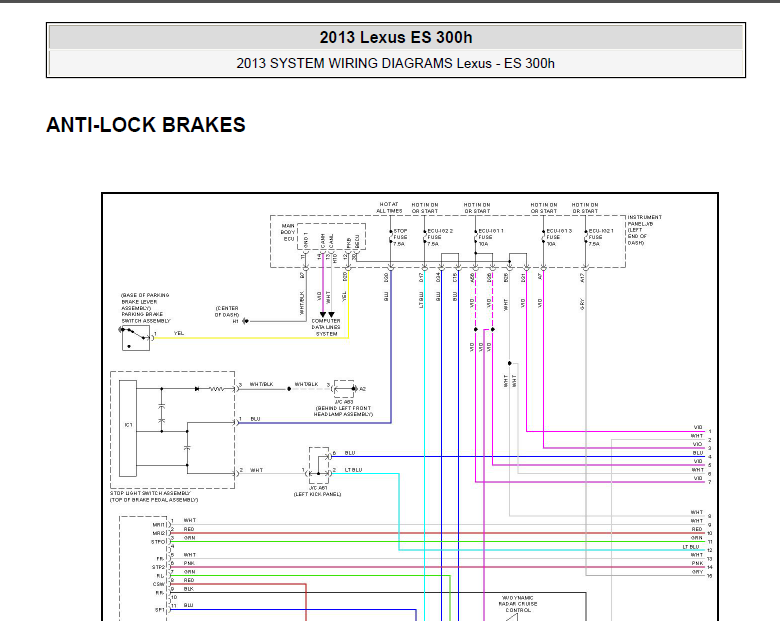Click the "BEHIND LEFT FRONT HEADLAMP ASSEMBLY" note

coord(343,411)
